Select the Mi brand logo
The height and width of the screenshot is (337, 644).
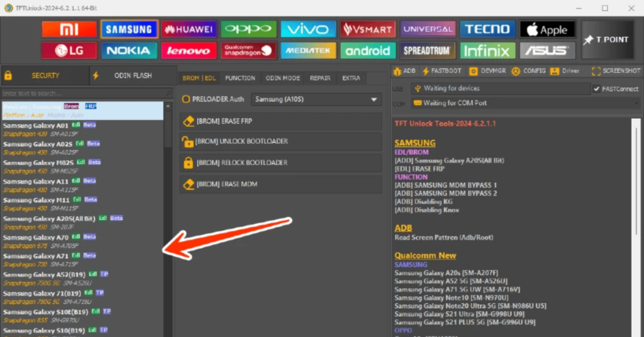(69, 29)
